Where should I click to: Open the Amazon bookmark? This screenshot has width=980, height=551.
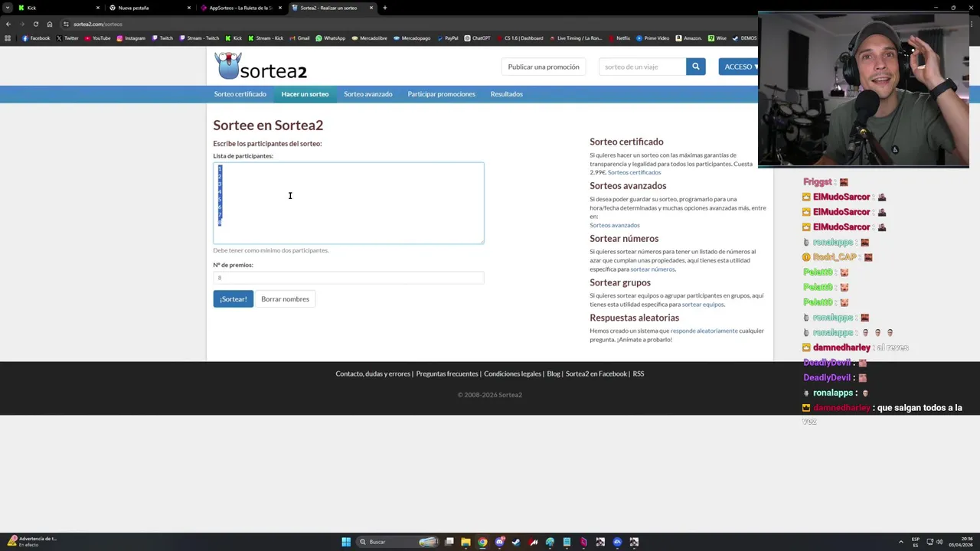pyautogui.click(x=688, y=38)
